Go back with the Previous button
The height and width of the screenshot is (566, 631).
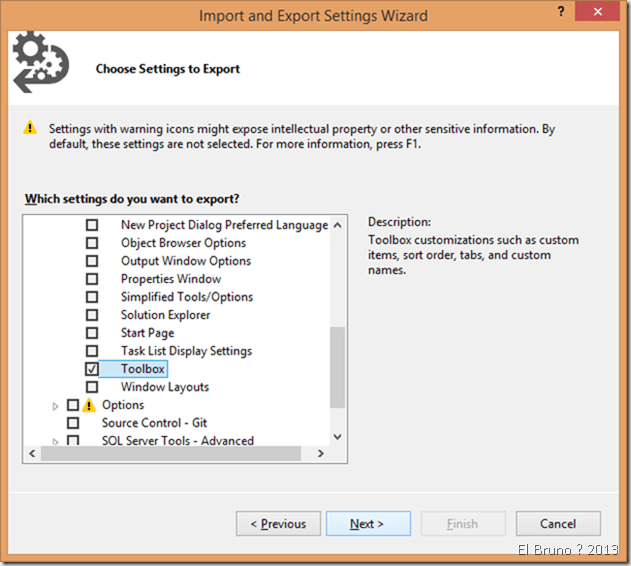pos(278,523)
